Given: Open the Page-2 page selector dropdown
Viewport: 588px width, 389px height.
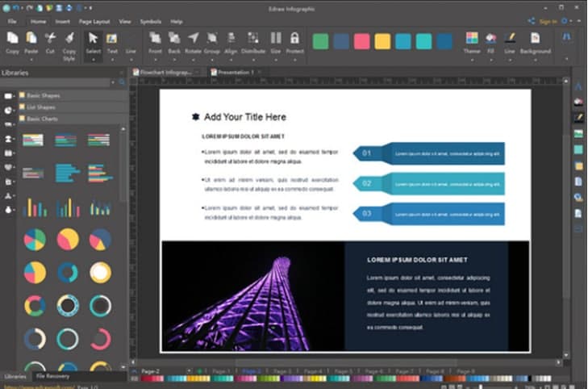Looking at the screenshot, I should click(189, 371).
